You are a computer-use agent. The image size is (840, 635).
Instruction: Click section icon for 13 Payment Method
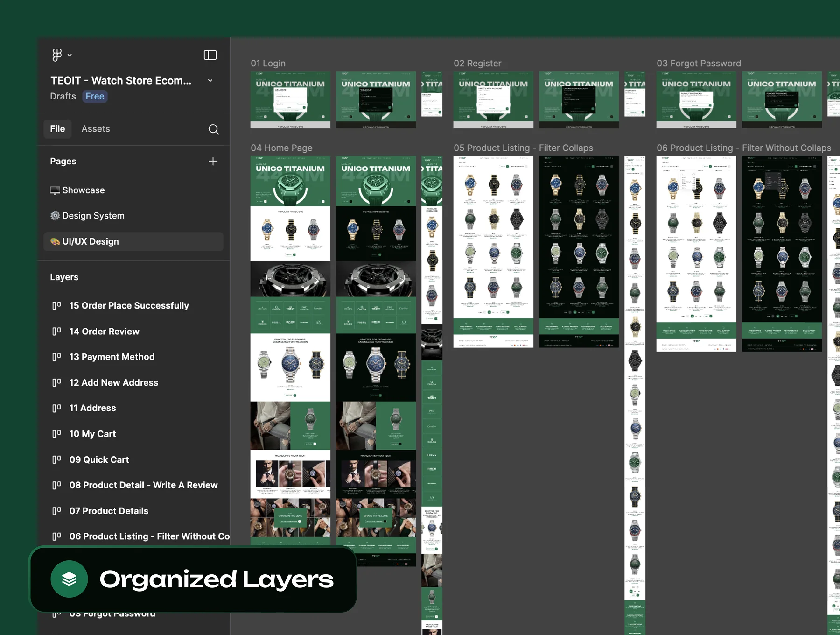(56, 357)
